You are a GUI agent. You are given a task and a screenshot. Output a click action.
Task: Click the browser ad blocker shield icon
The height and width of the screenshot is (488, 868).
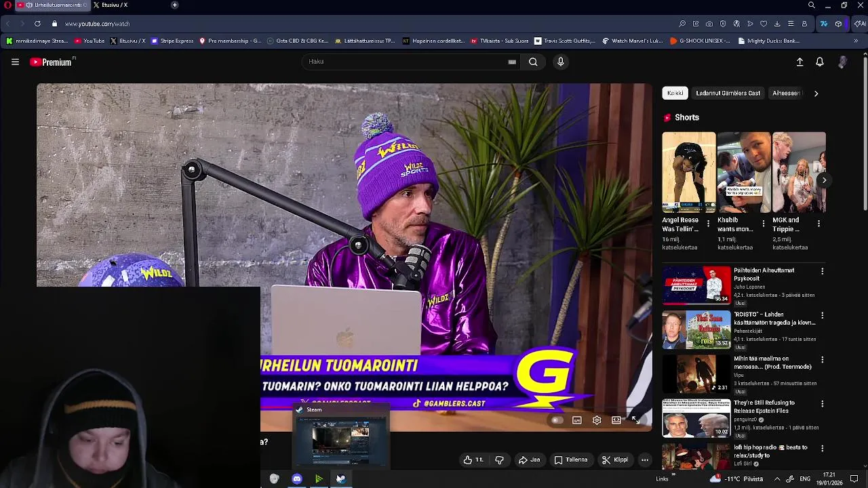click(723, 24)
